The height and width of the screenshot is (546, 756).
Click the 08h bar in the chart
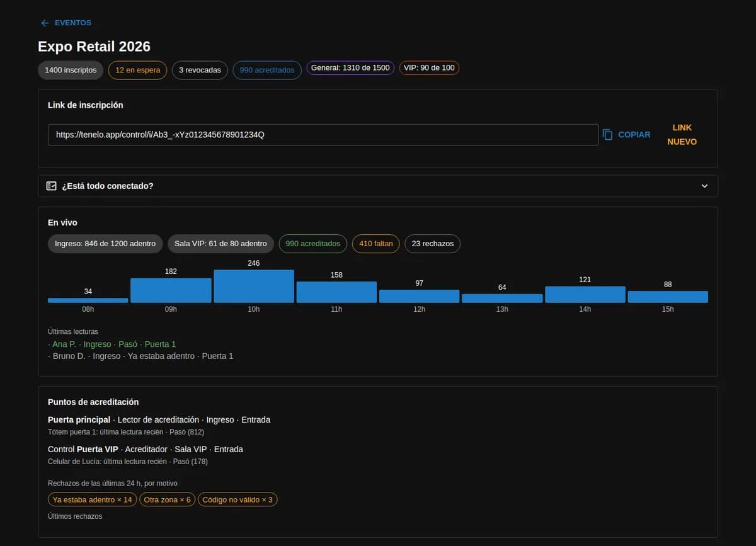(x=88, y=300)
